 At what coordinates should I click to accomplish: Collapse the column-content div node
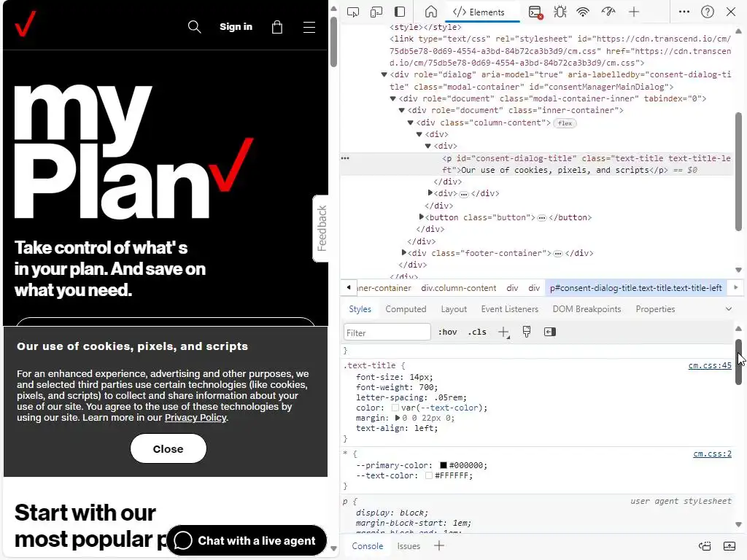pyautogui.click(x=410, y=122)
